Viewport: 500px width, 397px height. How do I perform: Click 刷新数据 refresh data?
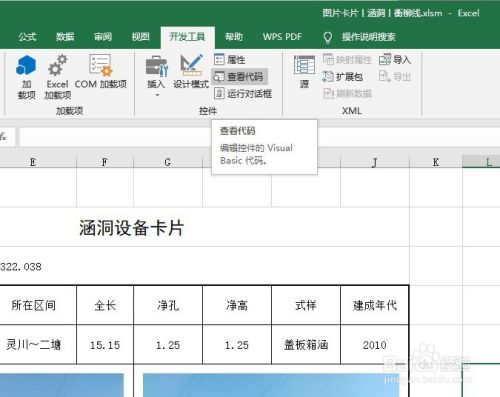(347, 94)
